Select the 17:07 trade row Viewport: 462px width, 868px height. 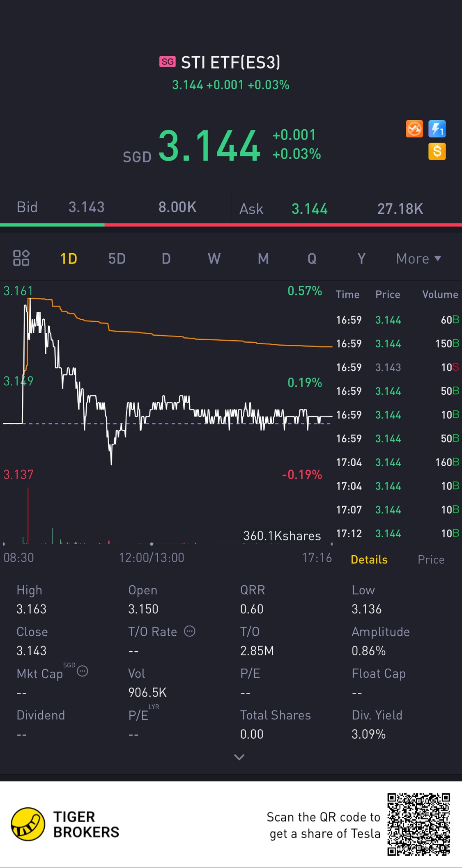pos(397,510)
